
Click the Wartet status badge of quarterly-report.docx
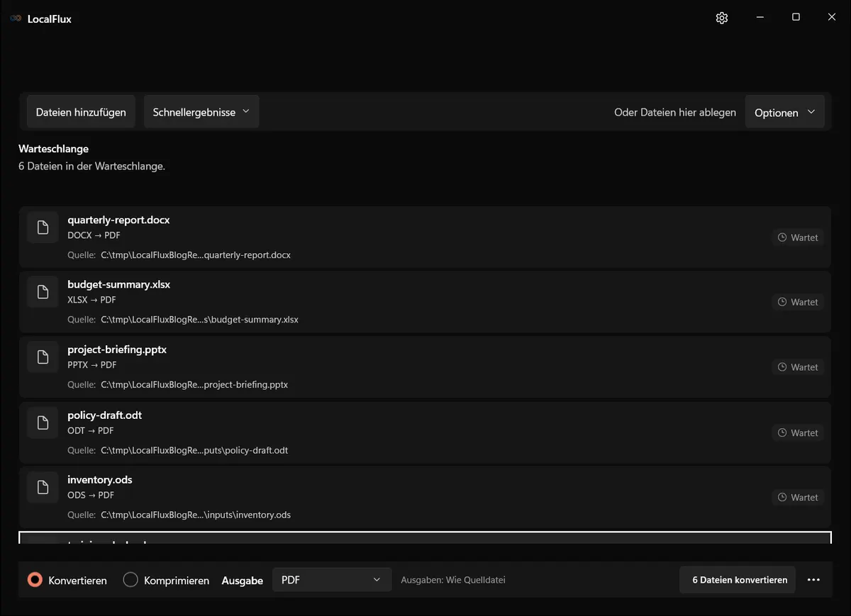click(798, 237)
